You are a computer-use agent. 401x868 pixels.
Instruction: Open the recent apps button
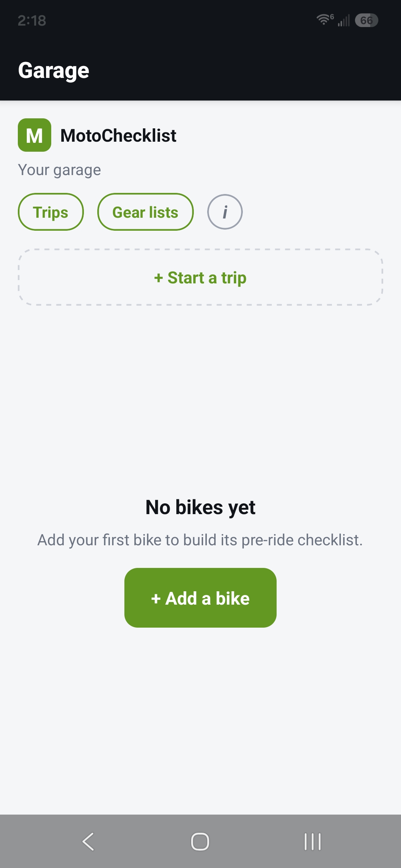pos(312,841)
